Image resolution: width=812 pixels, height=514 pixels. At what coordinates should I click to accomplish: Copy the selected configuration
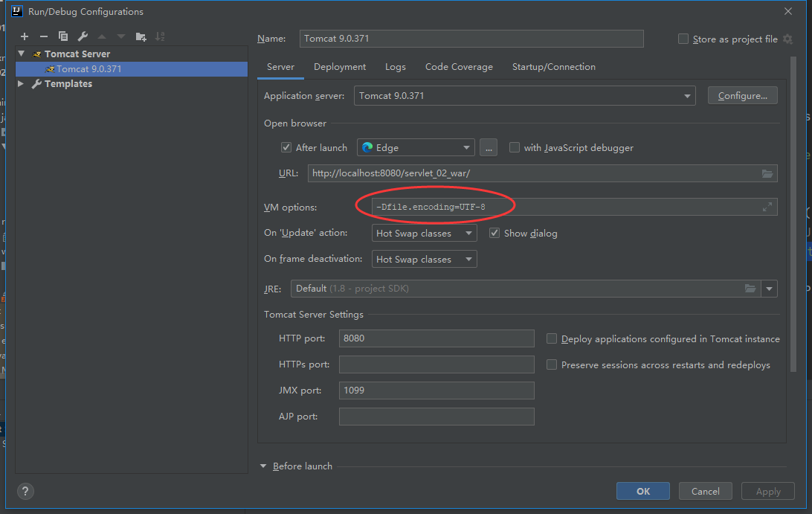pos(63,36)
